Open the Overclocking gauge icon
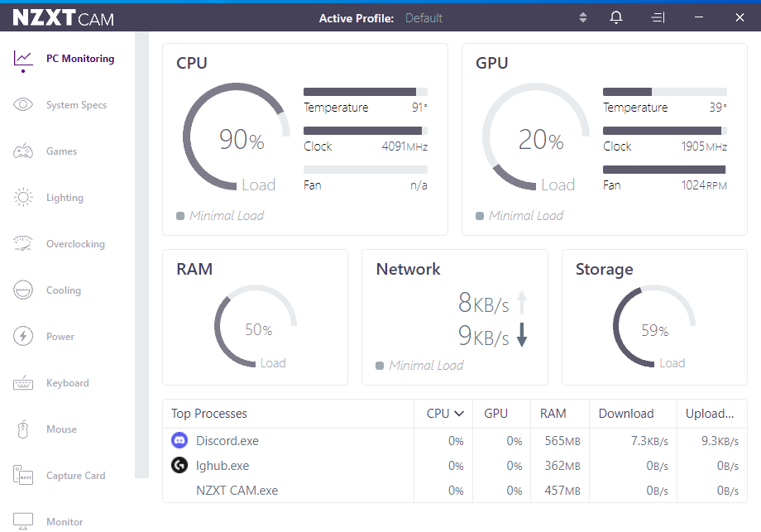Viewport: 761px width, 532px height. (x=23, y=244)
